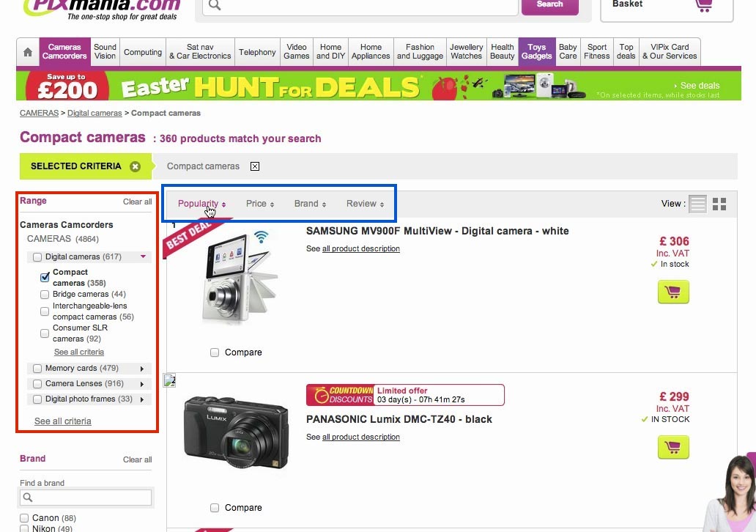Sort results by Price
The width and height of the screenshot is (756, 532).
point(260,204)
